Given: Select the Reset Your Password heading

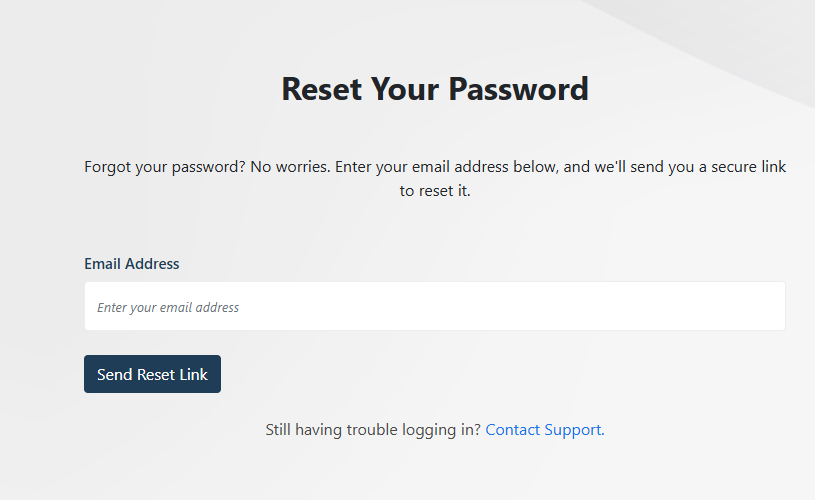Looking at the screenshot, I should point(435,89).
